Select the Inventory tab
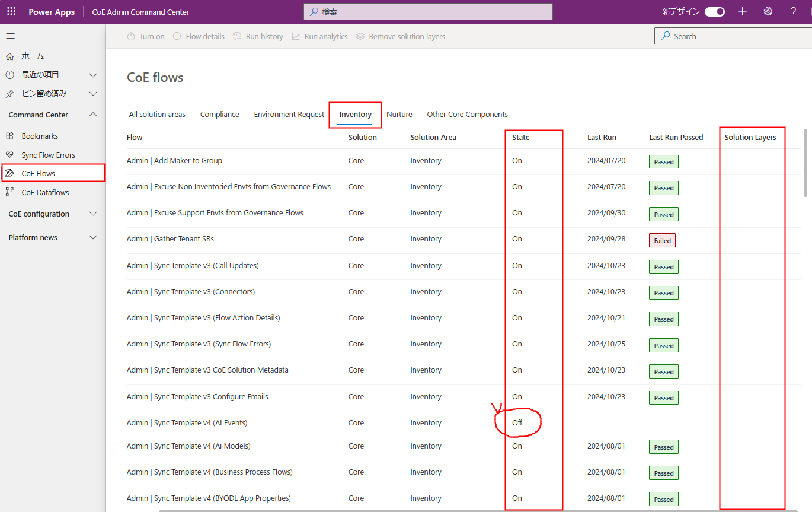 [356, 115]
